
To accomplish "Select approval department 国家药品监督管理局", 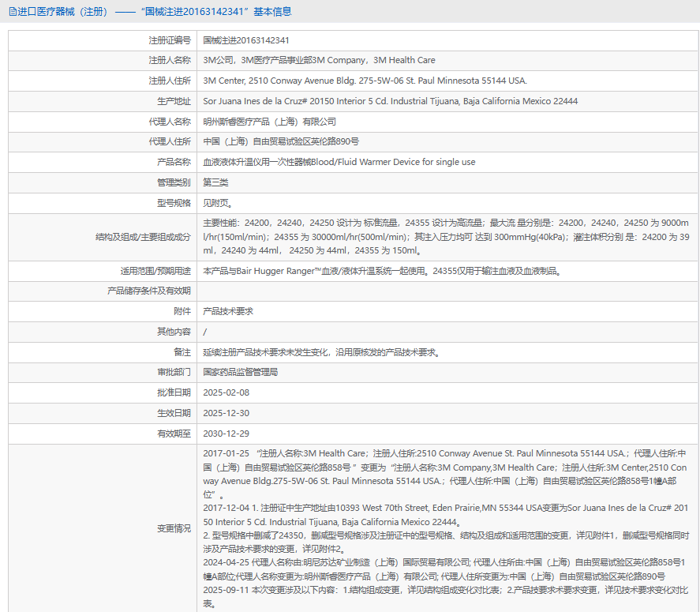I will 241,373.
